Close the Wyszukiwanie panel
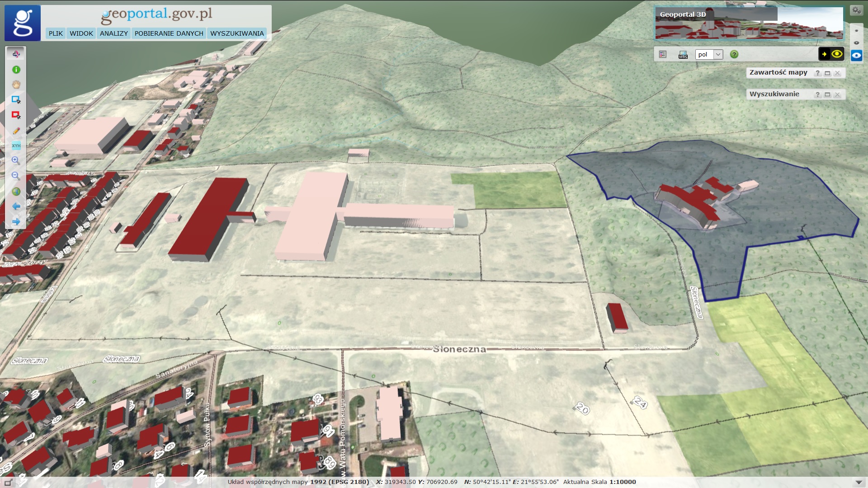Image resolution: width=868 pixels, height=488 pixels. 837,94
